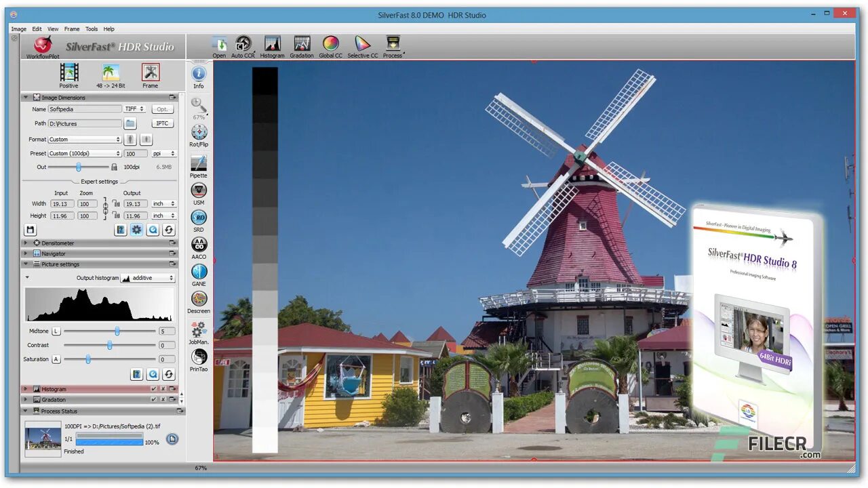Select the Pipette tool
Screen dimensions: 868x488
[199, 163]
